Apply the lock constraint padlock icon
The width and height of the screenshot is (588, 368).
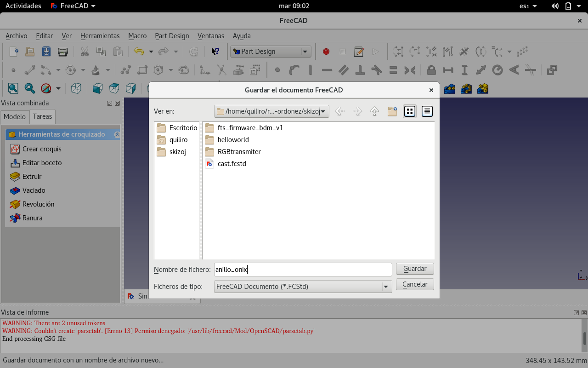431,70
